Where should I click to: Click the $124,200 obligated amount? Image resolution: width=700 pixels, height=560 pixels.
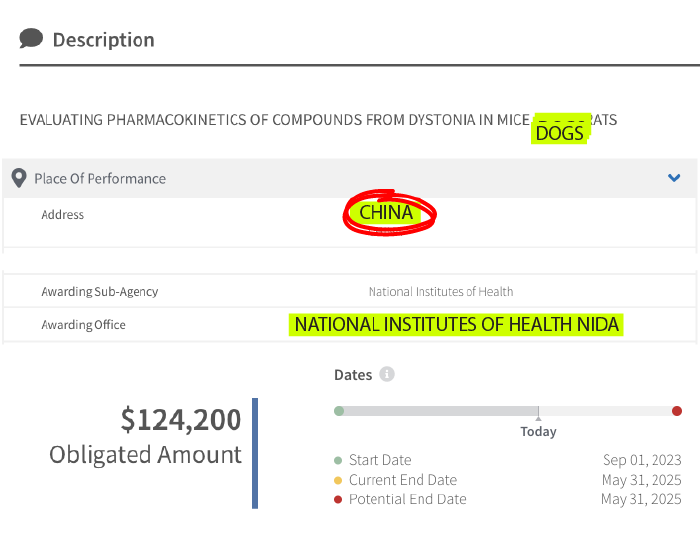(x=181, y=419)
